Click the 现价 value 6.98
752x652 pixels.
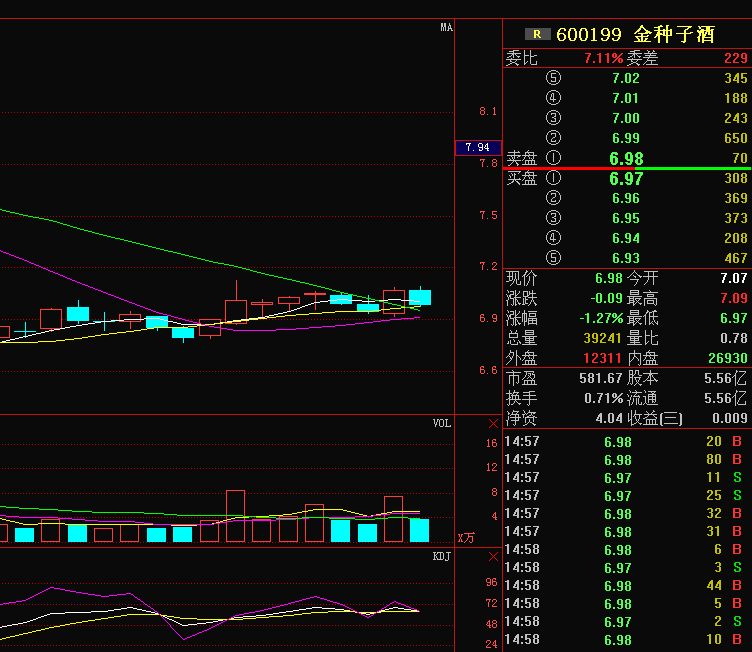609,278
